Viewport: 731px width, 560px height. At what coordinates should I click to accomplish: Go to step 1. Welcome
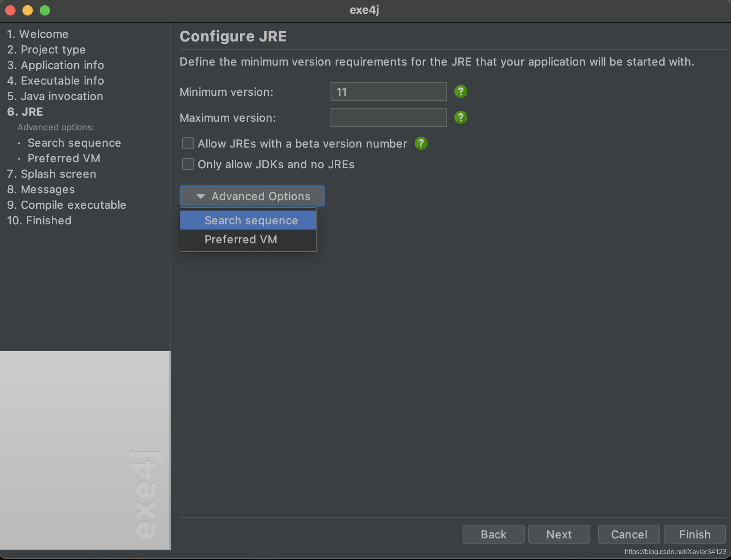[x=38, y=34]
